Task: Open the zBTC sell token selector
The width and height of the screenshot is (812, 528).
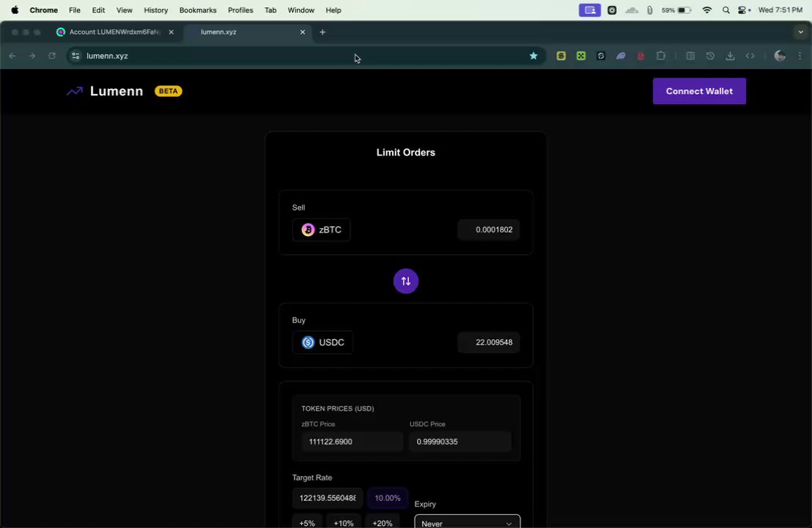Action: click(x=321, y=230)
